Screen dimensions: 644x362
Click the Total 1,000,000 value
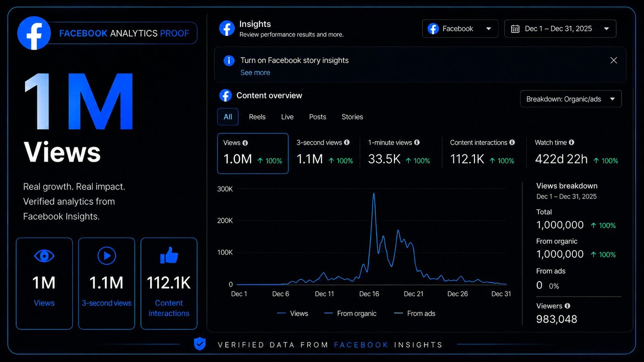(560, 225)
